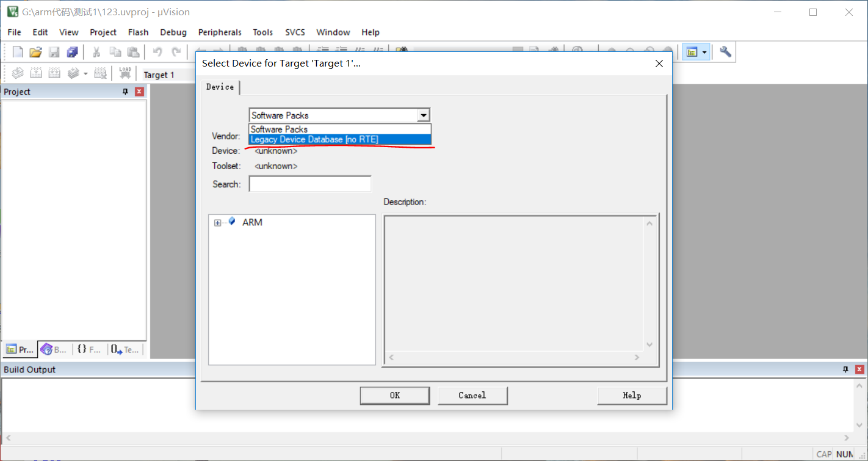Close the Select Device dialog
The image size is (868, 461).
659,64
